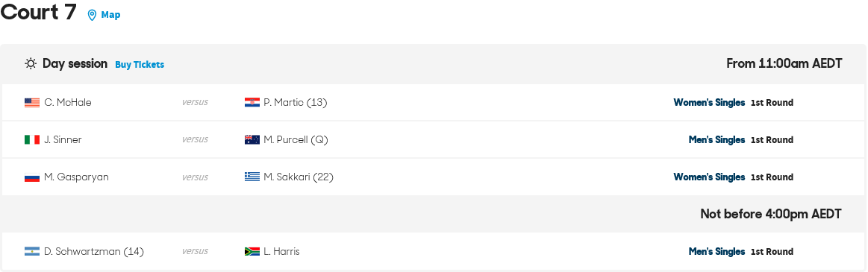Click Women's Singles in McHale match row
868x272 pixels.
[709, 102]
